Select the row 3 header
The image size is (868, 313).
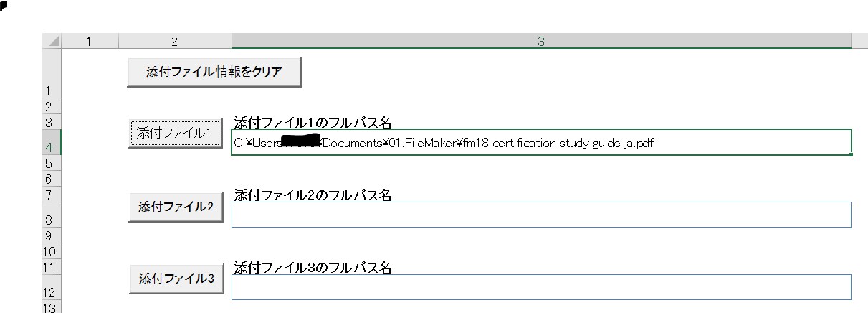point(52,121)
